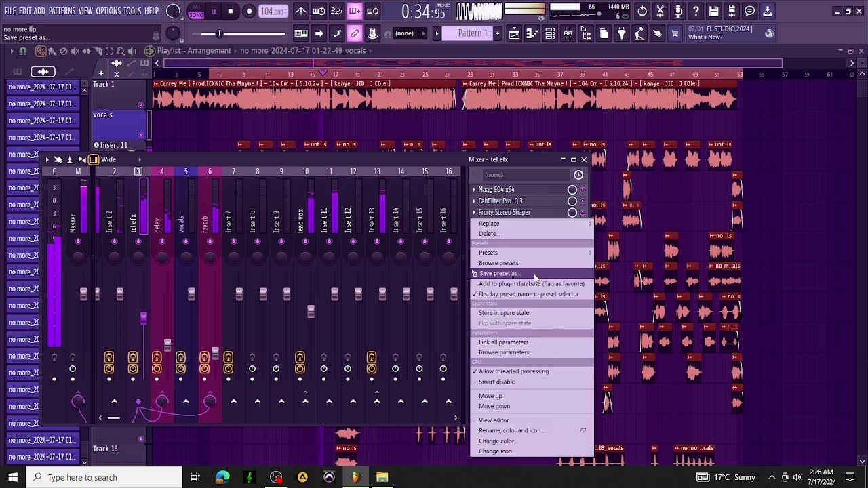This screenshot has width=868, height=488.
Task: Open the Replace submenu
Action: coord(532,224)
